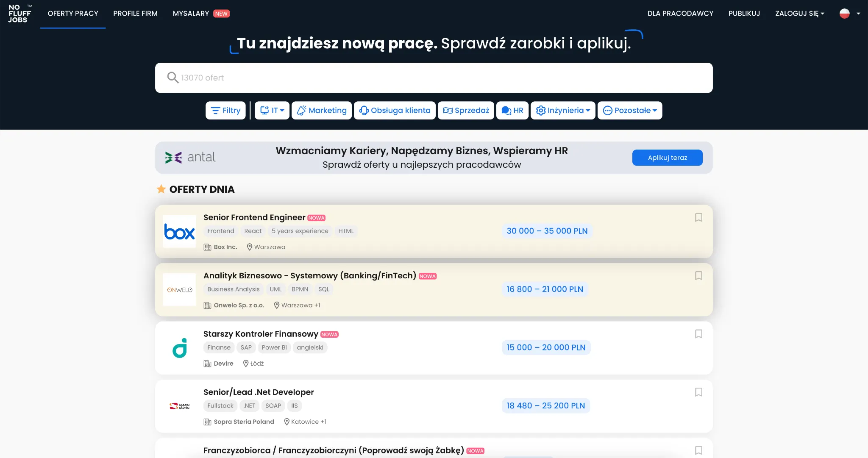Select the Obsługa klienta category
The height and width of the screenshot is (458, 868).
click(x=395, y=111)
